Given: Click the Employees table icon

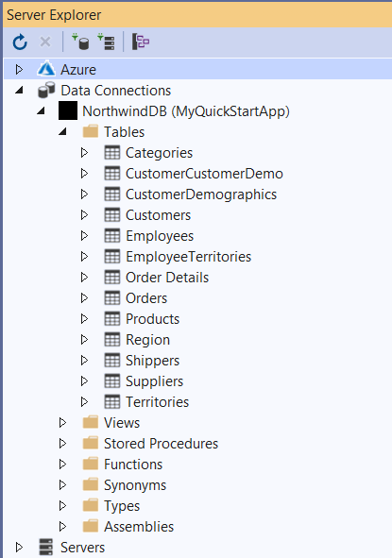Looking at the screenshot, I should [112, 236].
